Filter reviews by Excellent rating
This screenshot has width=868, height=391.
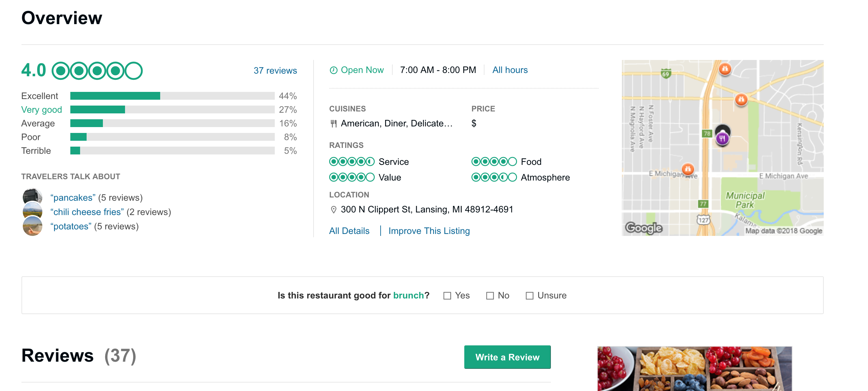(39, 96)
